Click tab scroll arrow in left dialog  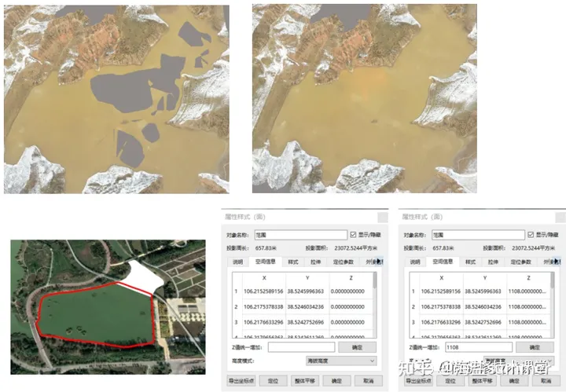(378, 262)
